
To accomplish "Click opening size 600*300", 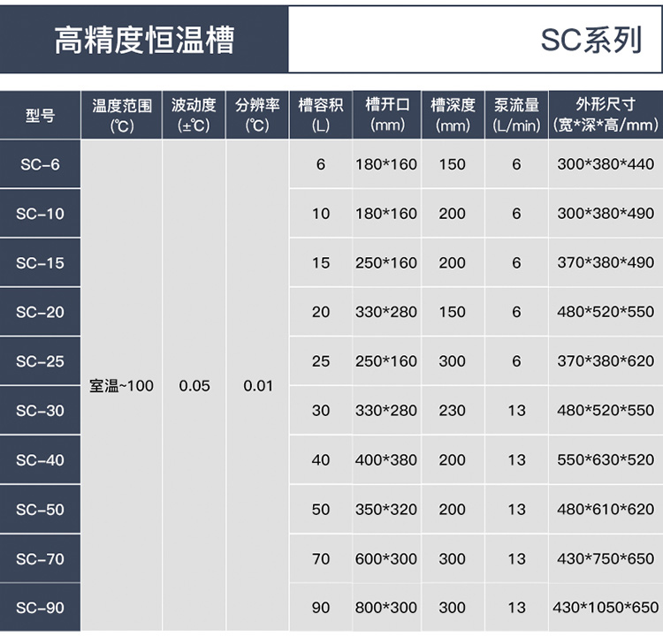I will click(386, 558).
